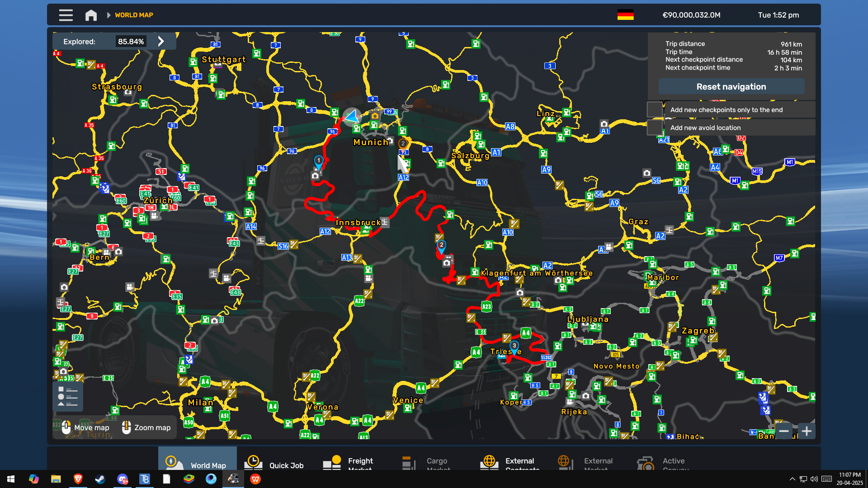Open the Quick Job tab
The width and height of the screenshot is (868, 488).
point(276,458)
